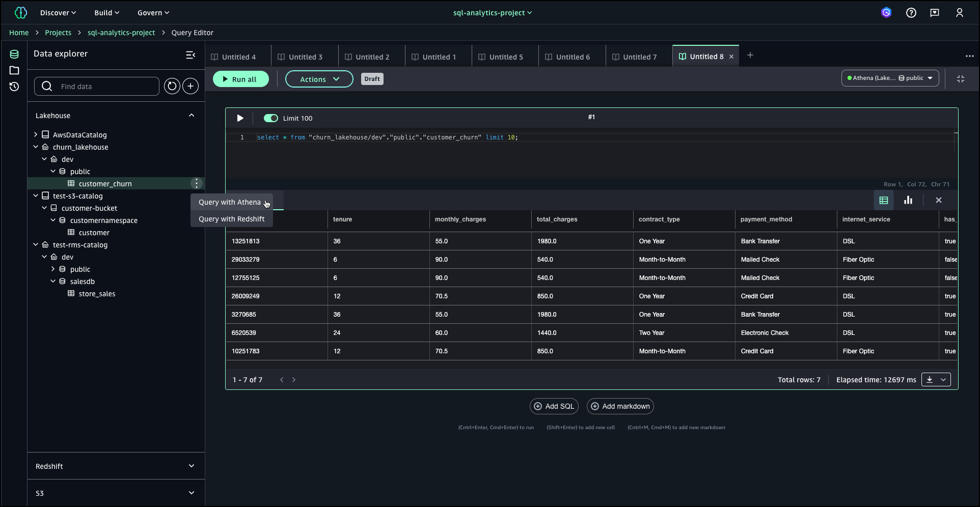Select Query with Redshift option
The image size is (980, 507).
tap(232, 219)
